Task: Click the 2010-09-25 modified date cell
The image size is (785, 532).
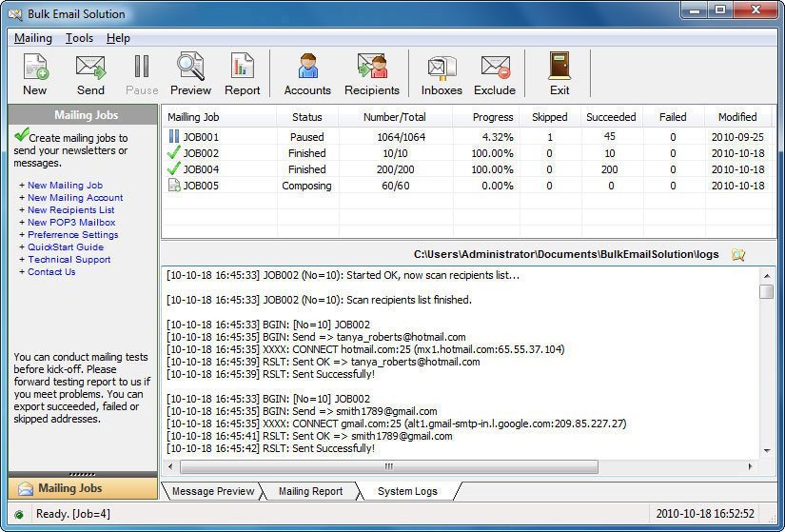Action: pos(737,137)
